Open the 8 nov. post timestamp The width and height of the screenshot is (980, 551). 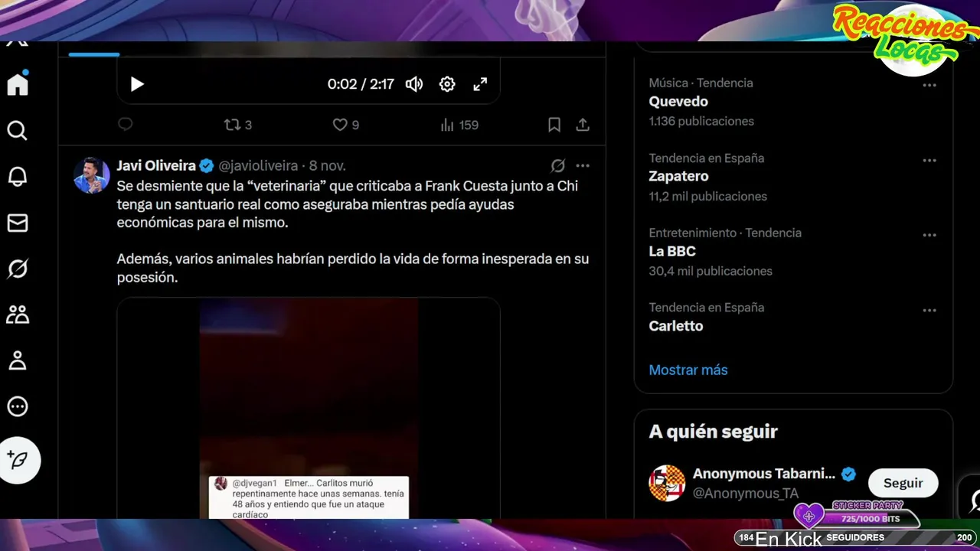328,165
